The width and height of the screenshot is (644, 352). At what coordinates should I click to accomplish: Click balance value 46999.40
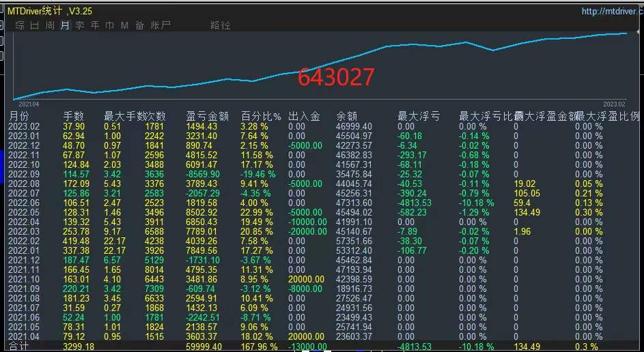coord(354,127)
